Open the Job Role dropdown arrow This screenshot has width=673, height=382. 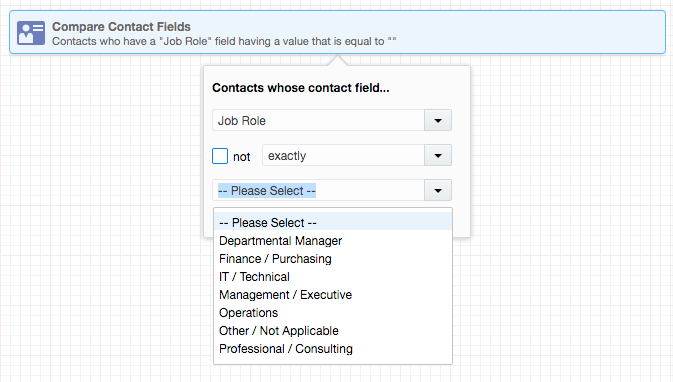tap(438, 121)
